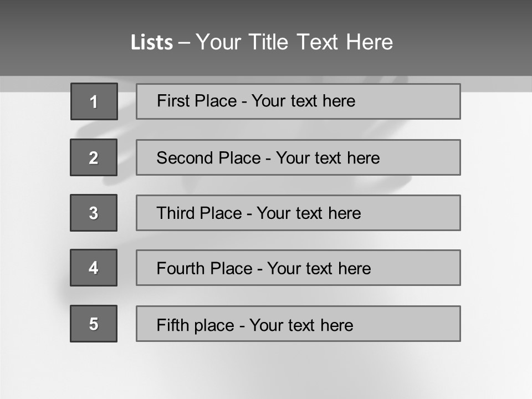Click "Your text here" in the Second Place row
This screenshot has height=399, width=532.
tap(328, 158)
